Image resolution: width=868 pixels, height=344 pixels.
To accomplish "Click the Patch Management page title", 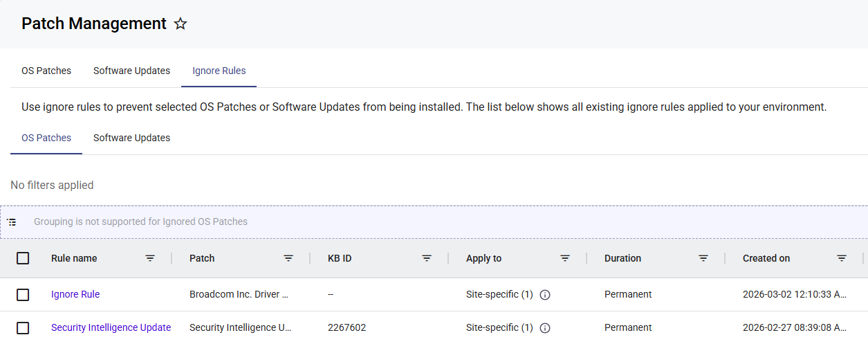I will (94, 24).
